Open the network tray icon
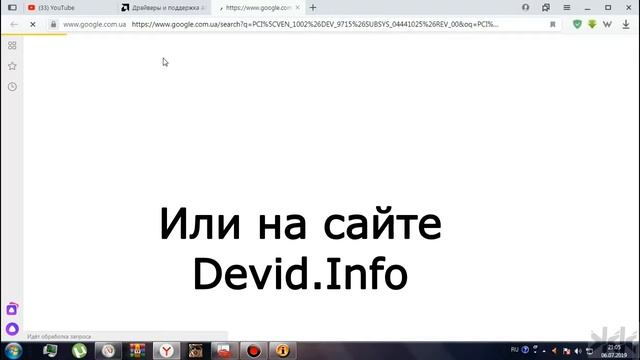 coord(589,351)
